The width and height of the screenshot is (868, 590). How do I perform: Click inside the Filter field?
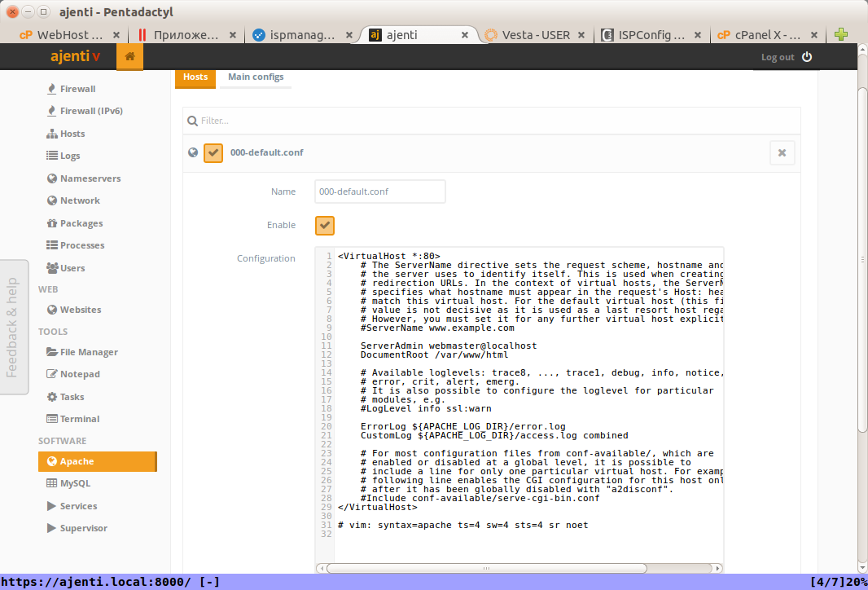click(x=407, y=120)
